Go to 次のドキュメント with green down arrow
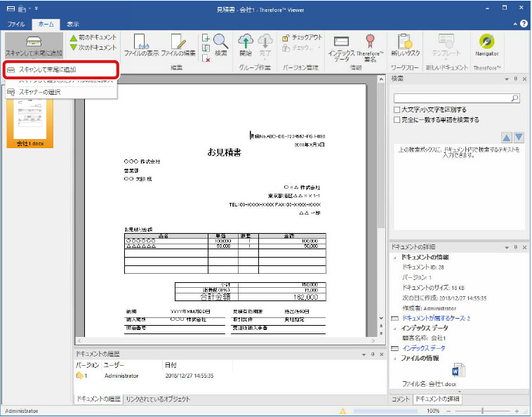 point(93,47)
